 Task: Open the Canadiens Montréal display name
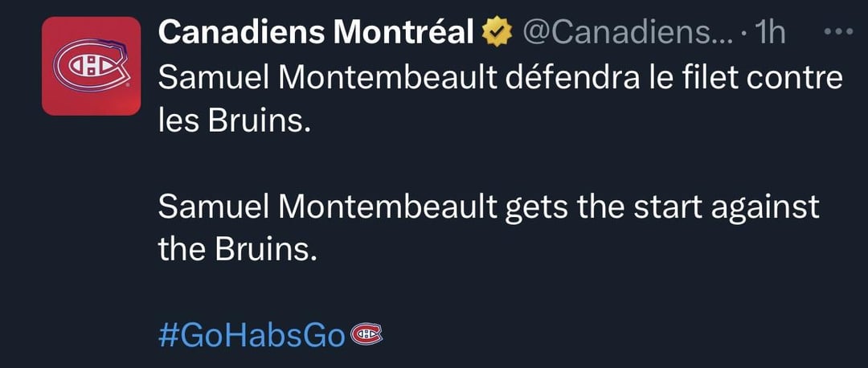[316, 33]
